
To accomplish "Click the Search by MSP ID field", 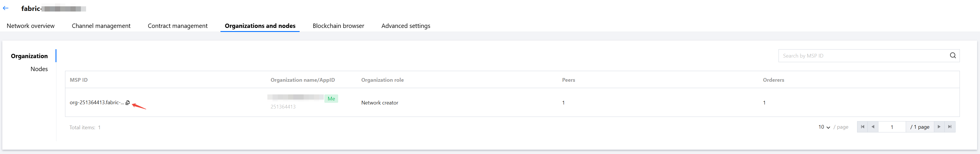I will tap(864, 56).
